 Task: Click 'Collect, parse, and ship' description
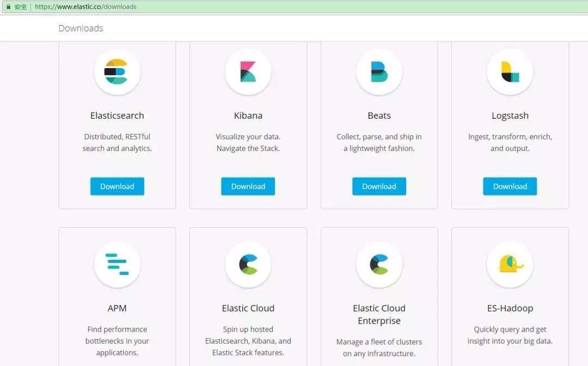point(379,143)
